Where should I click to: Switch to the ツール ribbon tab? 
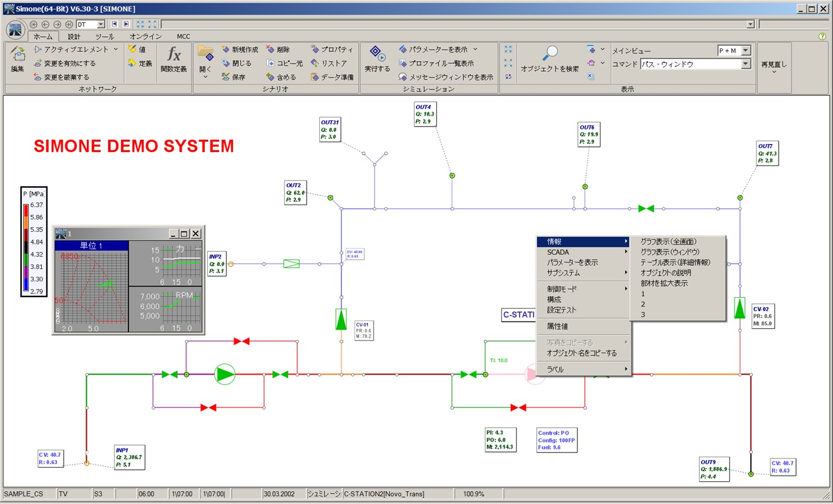(105, 36)
